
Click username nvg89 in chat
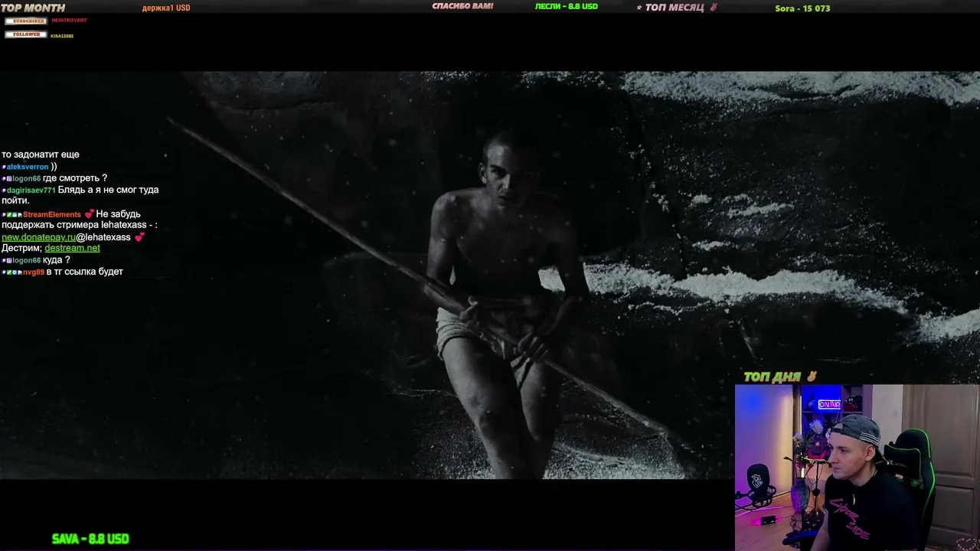(34, 272)
